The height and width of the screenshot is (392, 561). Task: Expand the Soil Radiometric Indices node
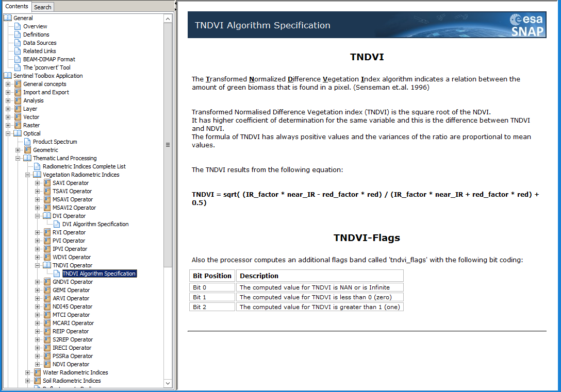point(27,381)
